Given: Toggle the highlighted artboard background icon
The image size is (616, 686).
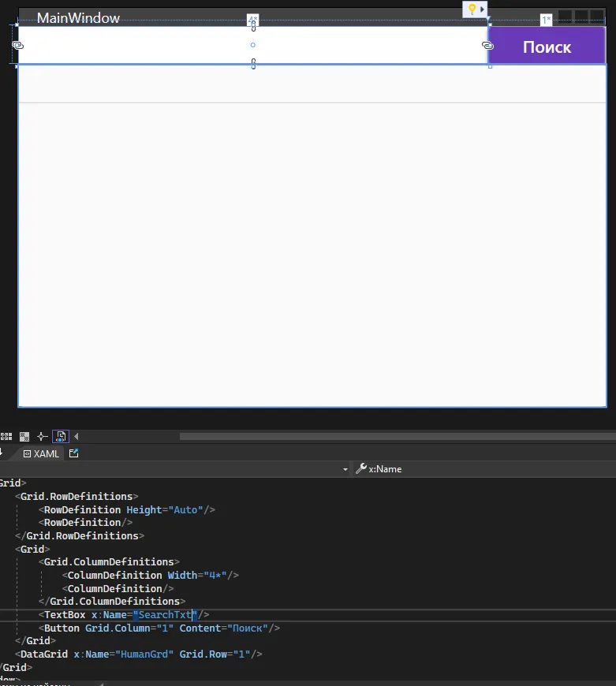Looking at the screenshot, I should pos(61,436).
